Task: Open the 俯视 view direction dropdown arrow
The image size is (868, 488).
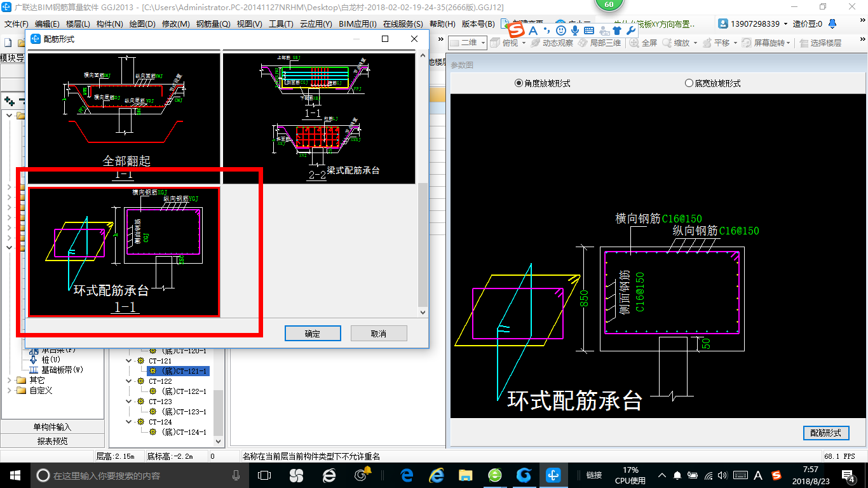Action: (x=524, y=43)
